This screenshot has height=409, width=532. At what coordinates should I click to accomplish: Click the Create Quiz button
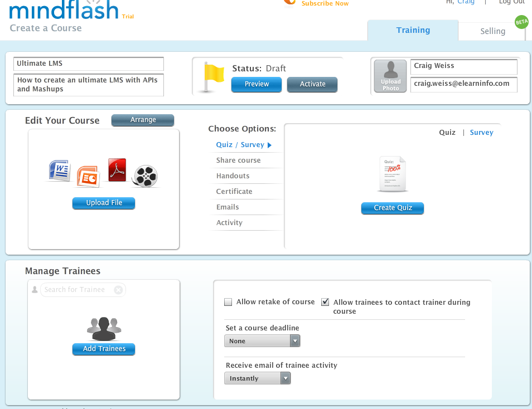393,208
